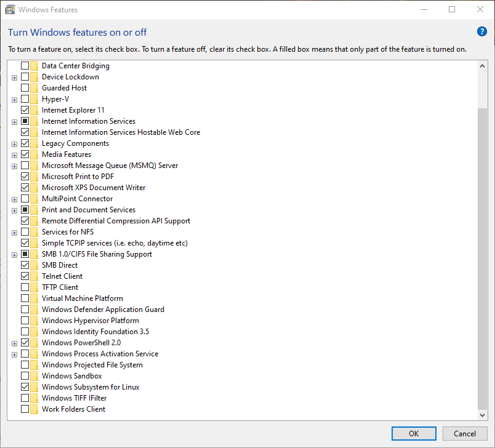Click folder icon beside Windows Hypervisor Platform
Viewport: 495px width, 448px height.
pos(34,321)
